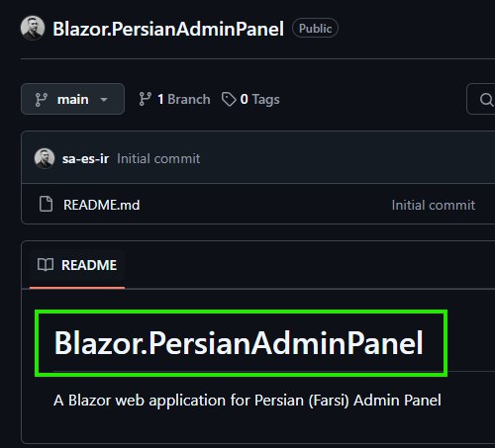Click the Blazor.PersianAdminPanel repository title
The image size is (495, 448).
168,29
